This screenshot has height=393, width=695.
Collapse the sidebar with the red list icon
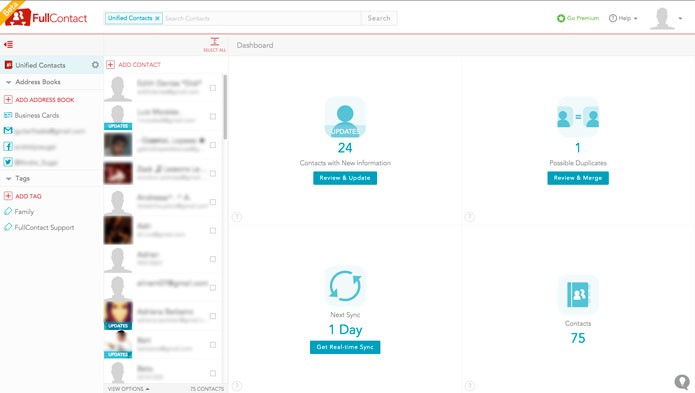click(8, 44)
